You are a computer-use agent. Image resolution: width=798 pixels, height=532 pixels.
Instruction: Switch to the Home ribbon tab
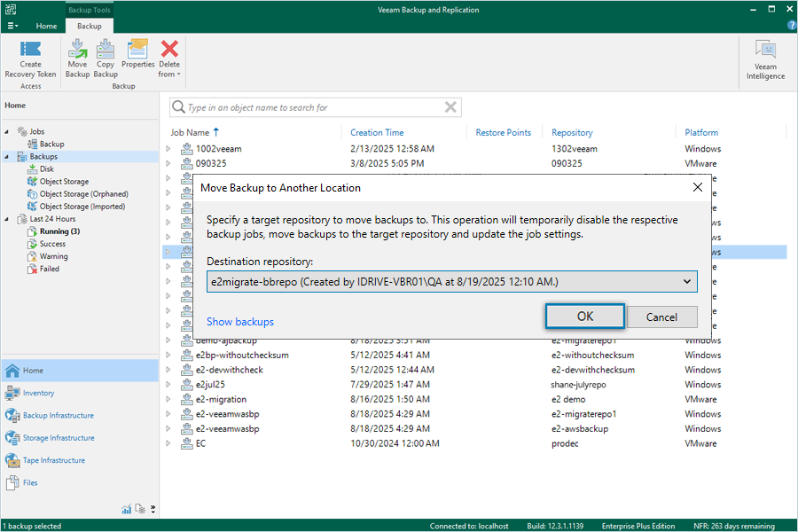46,26
